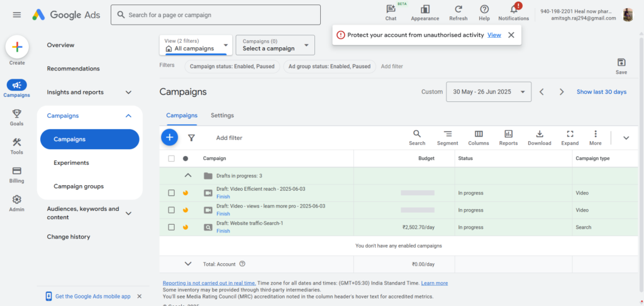Click the Expand table icon
The height and width of the screenshot is (306, 644).
(570, 138)
